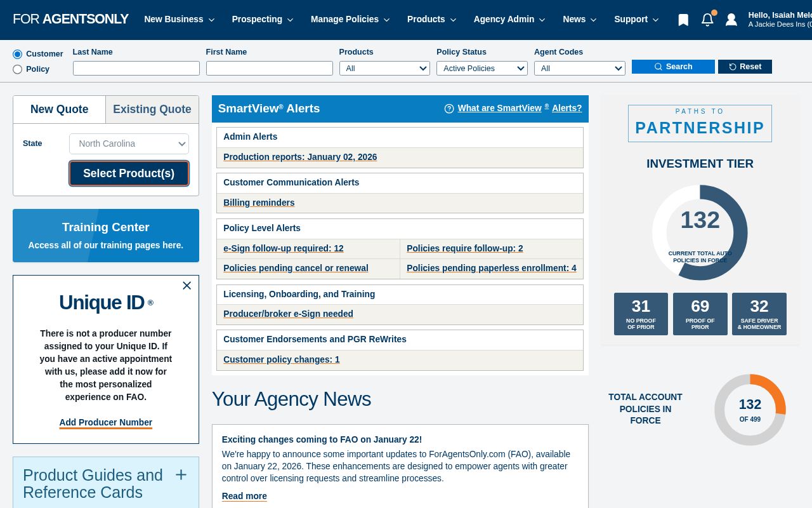The image size is (812, 508).
Task: Select the Customer radio button
Action: (17, 54)
